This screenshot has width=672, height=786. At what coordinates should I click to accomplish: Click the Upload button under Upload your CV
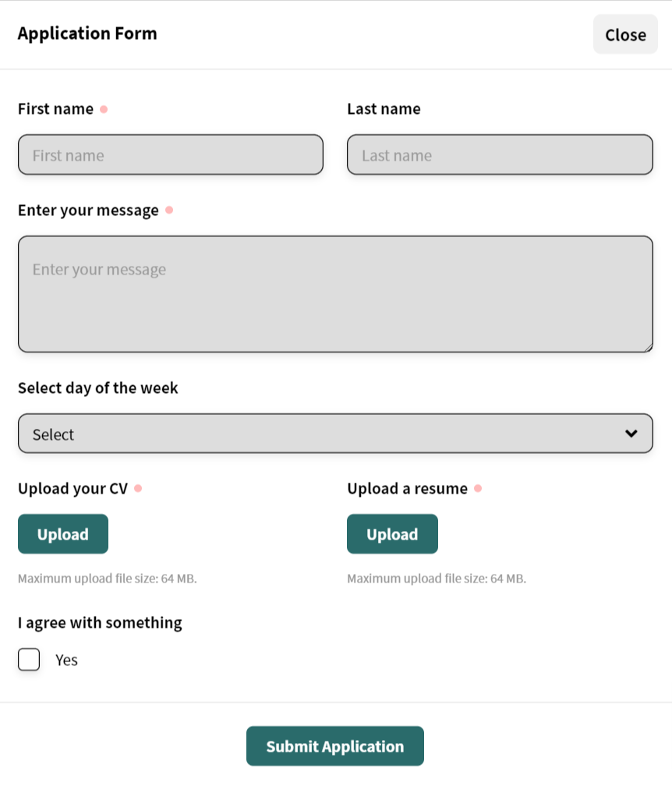(63, 534)
